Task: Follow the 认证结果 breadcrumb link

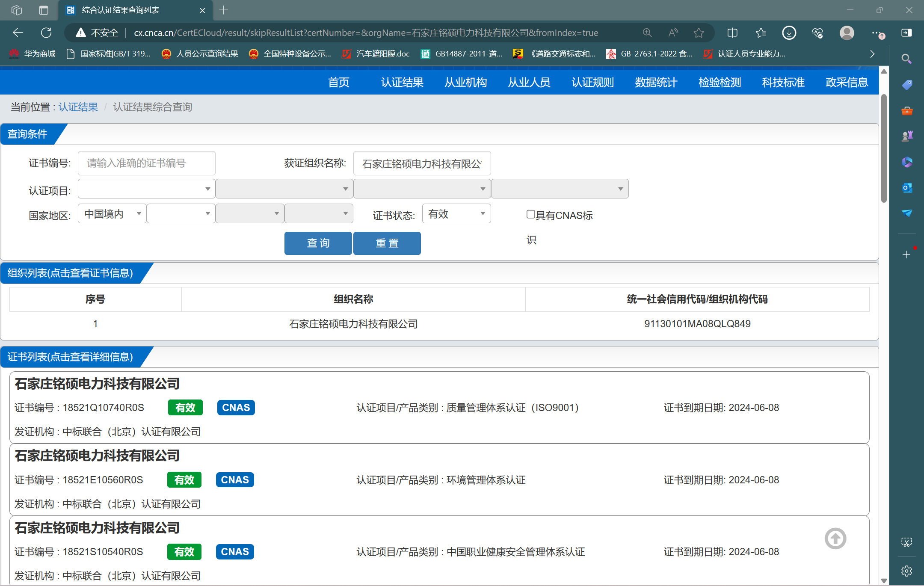Action: click(78, 107)
